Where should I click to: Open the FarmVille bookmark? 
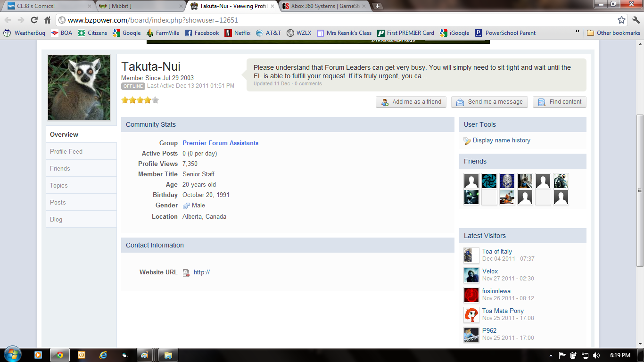click(x=163, y=33)
